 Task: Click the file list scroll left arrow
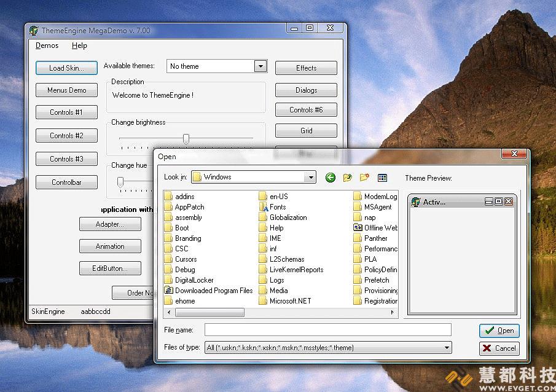click(169, 312)
